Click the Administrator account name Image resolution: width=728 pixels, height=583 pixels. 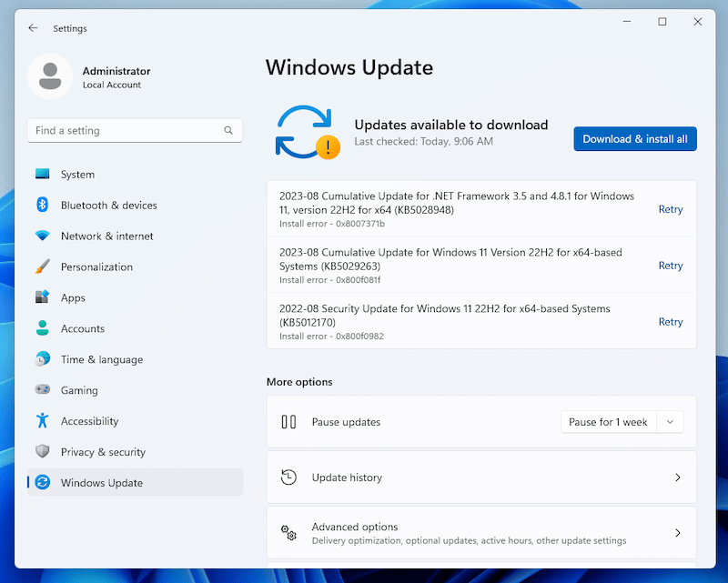(116, 71)
